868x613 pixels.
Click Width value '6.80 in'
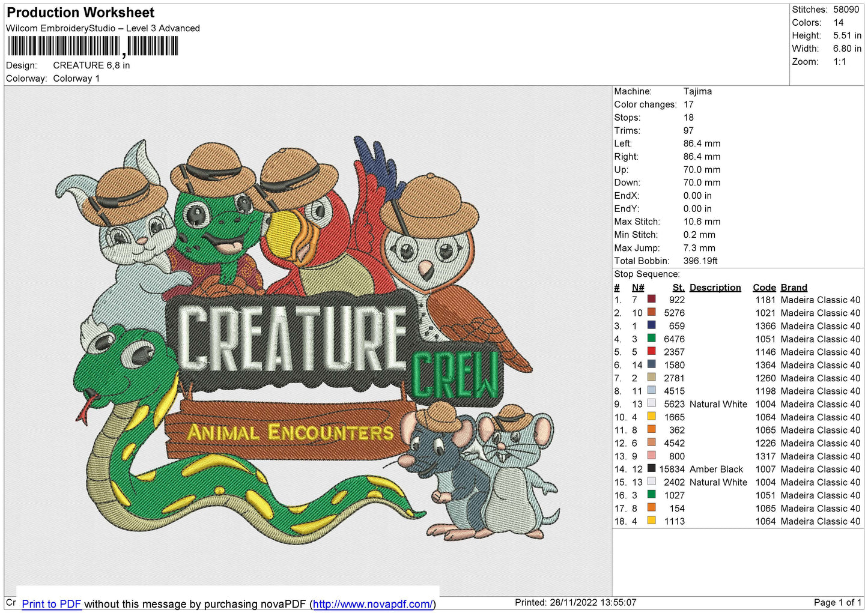[x=847, y=49]
